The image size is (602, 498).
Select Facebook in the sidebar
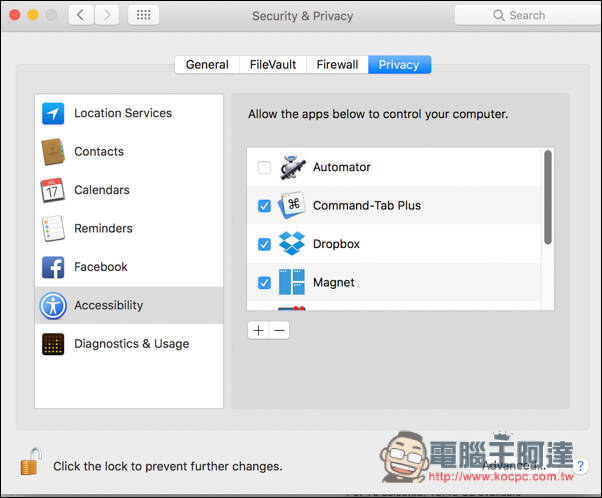pos(129,267)
